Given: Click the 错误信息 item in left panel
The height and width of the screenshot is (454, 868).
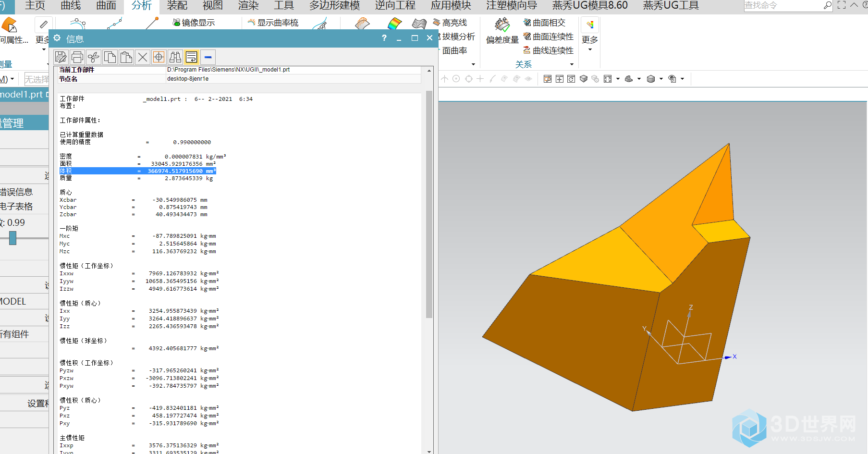Looking at the screenshot, I should coord(16,192).
